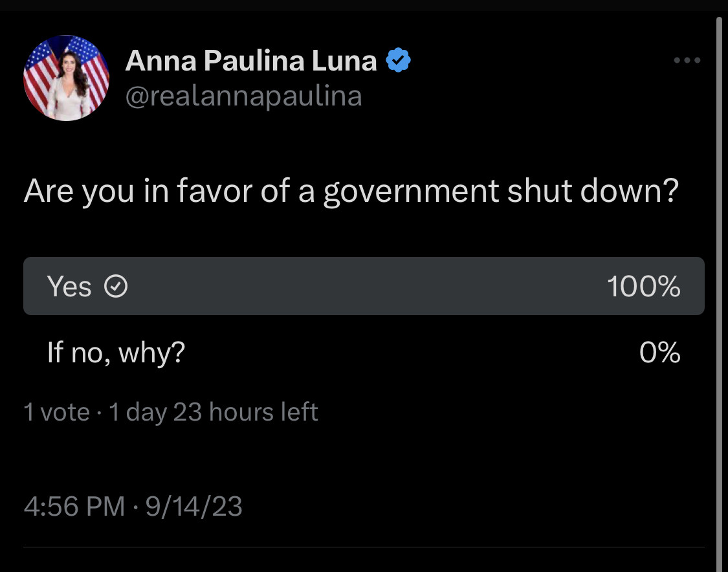This screenshot has width=728, height=572.
Task: Open the @realannapaulina handle link
Action: 243,96
